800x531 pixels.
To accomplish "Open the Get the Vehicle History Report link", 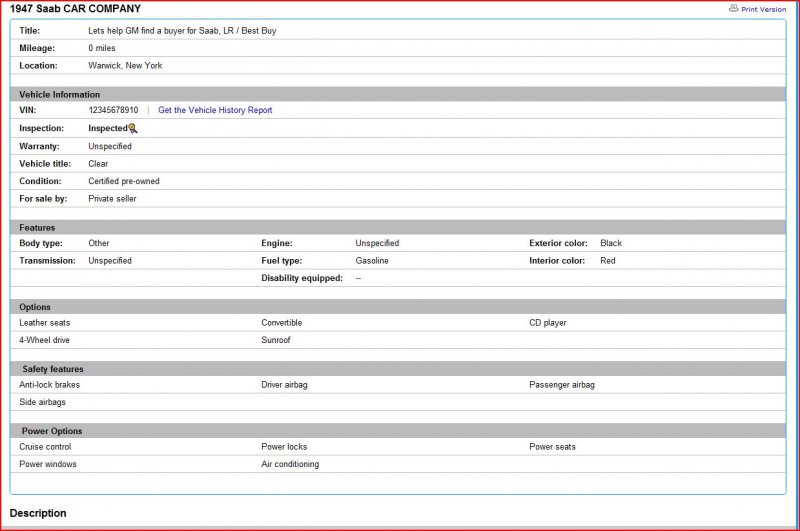I will (215, 110).
